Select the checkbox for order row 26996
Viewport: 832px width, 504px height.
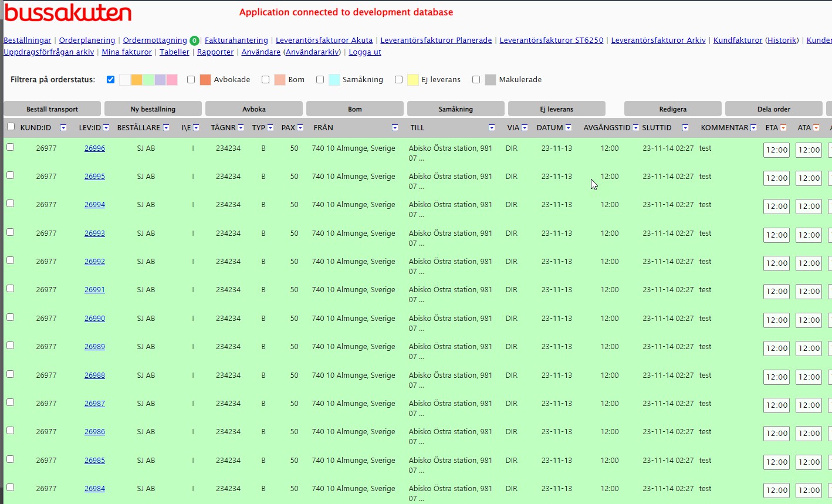[10, 147]
